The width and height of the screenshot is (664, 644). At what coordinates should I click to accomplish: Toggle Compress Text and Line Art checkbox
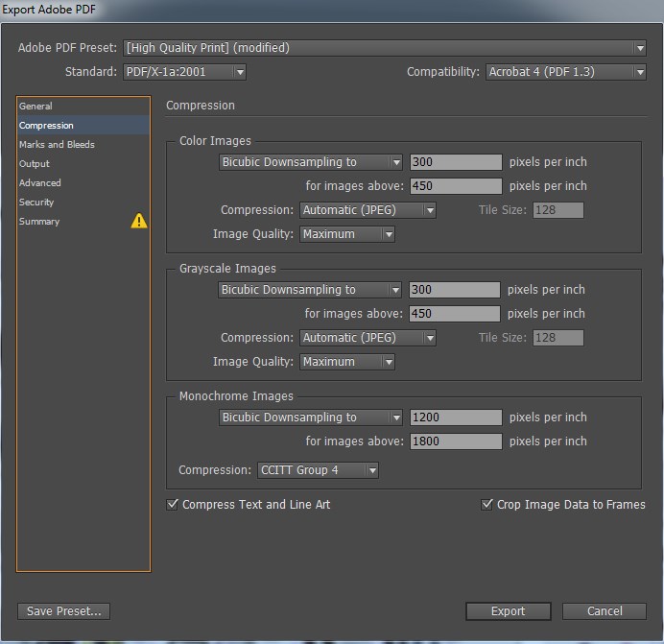[173, 505]
